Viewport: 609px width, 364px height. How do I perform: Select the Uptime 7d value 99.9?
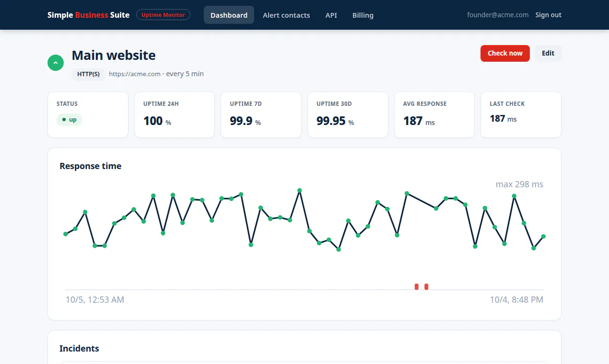coord(241,121)
